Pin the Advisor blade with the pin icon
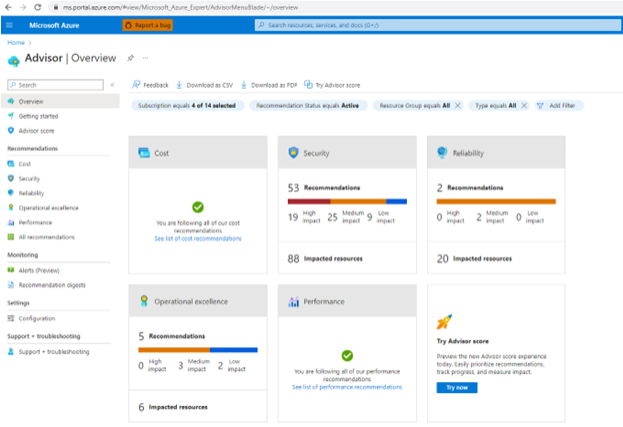Screen dimensions: 623x427 pos(130,58)
